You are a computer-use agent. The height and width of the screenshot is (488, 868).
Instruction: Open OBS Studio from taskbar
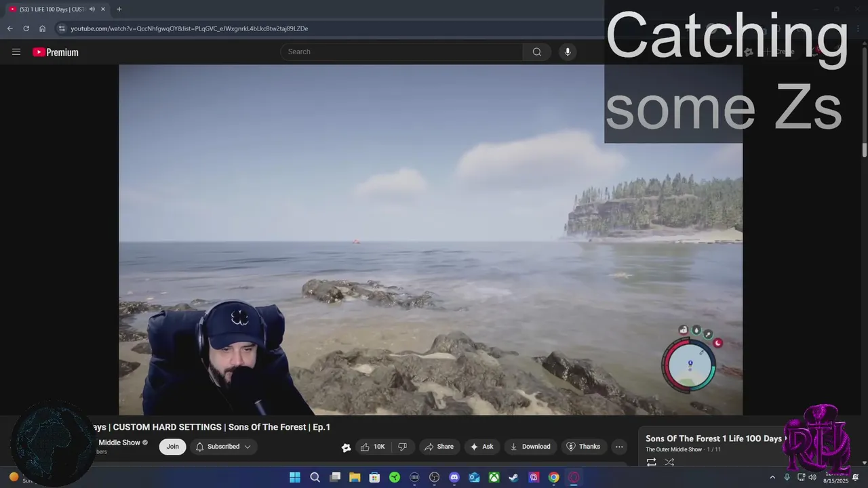[x=435, y=477]
